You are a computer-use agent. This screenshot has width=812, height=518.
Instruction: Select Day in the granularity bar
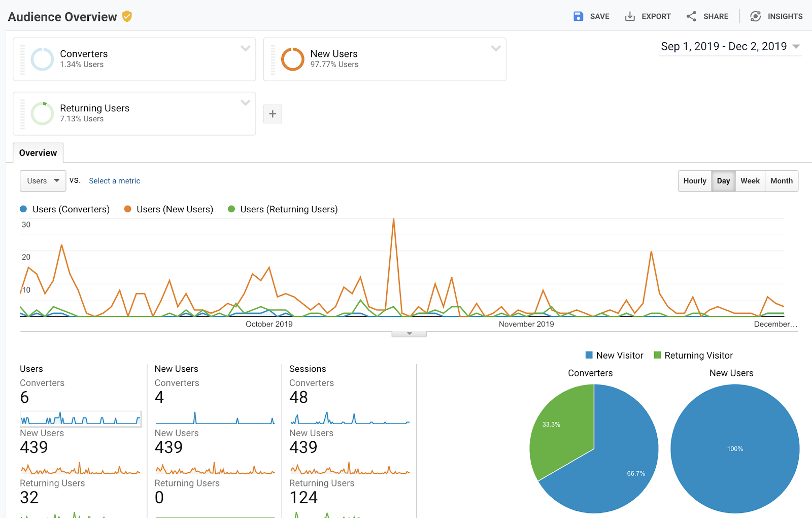pyautogui.click(x=723, y=181)
